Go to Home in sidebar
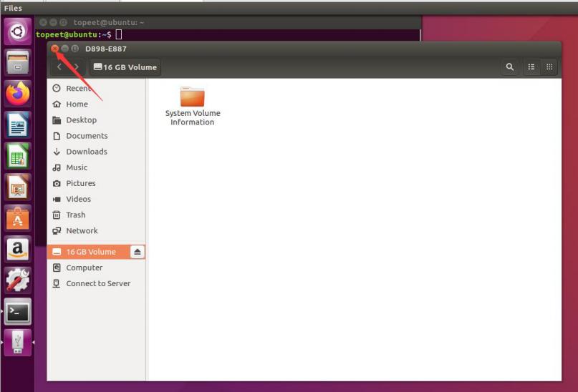This screenshot has width=578, height=392. coord(96,104)
